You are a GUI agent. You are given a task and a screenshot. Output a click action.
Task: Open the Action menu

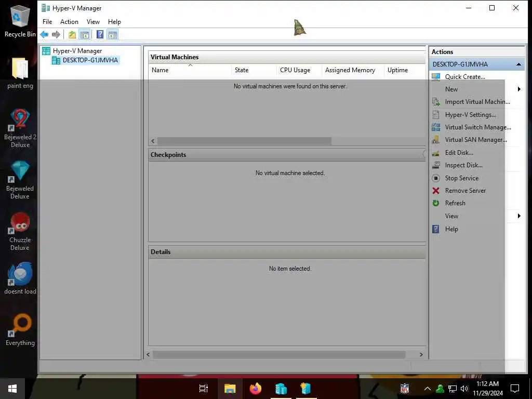(x=69, y=22)
